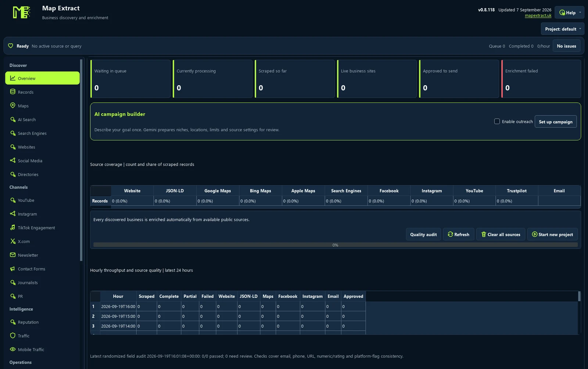Click the 0% enrichment progress bar
Image resolution: width=588 pixels, height=369 pixels.
point(336,245)
